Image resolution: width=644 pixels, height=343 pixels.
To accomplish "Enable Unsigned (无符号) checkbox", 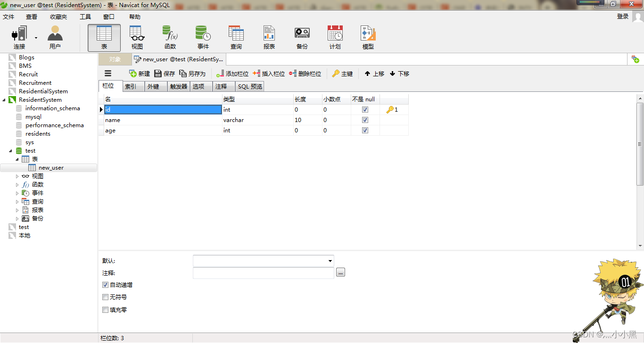I will tap(105, 297).
